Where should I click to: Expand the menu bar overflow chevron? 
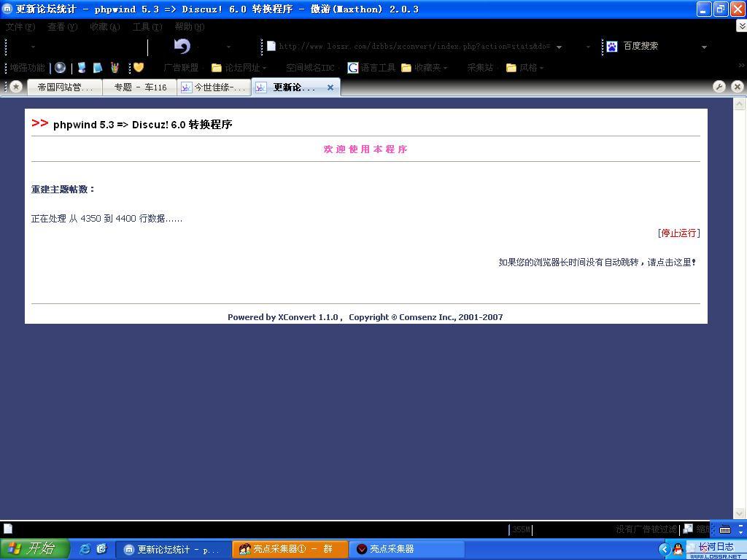[741, 26]
